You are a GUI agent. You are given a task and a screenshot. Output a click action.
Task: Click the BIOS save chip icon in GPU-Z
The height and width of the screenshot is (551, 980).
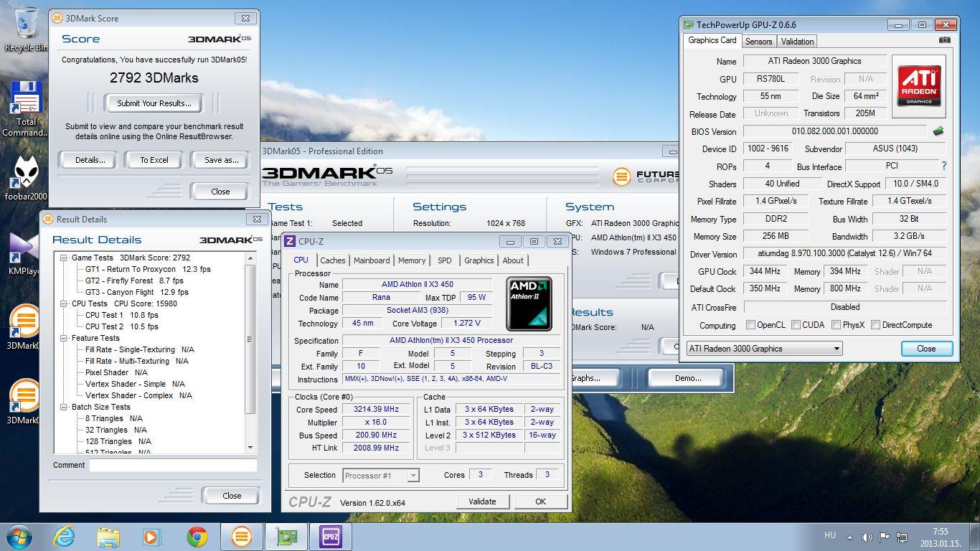[938, 131]
